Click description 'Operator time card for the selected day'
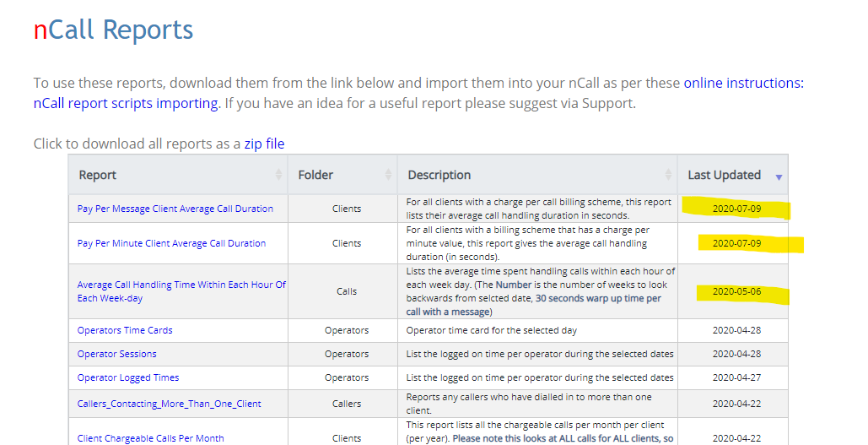The image size is (868, 445). (492, 330)
